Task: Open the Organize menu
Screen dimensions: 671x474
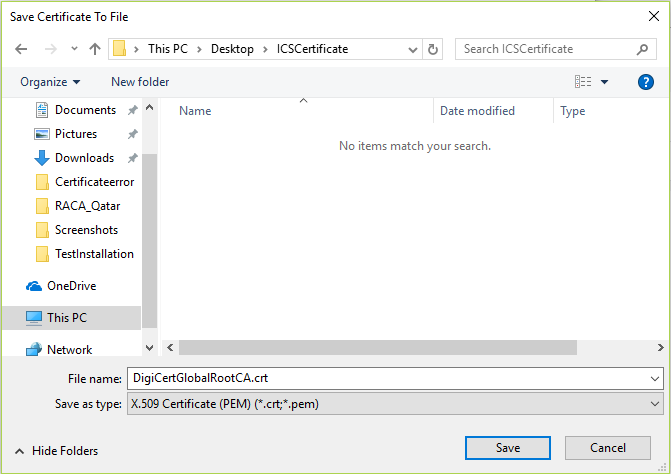Action: [x=50, y=82]
